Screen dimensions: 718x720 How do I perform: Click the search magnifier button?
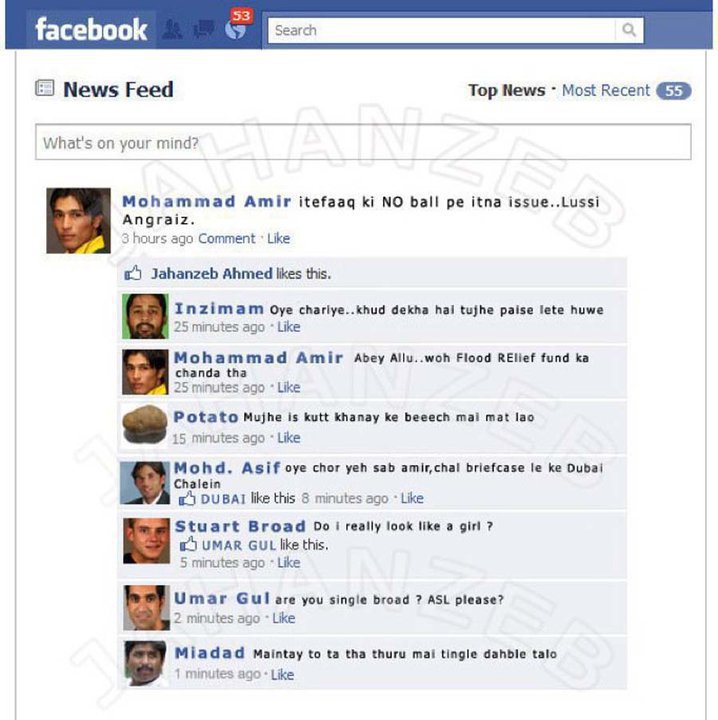point(629,30)
